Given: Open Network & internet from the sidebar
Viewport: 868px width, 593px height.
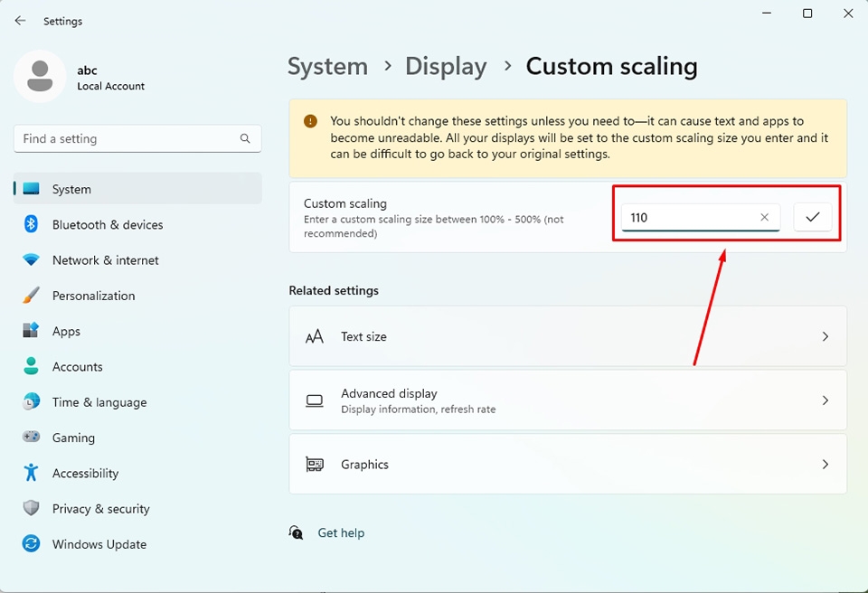Looking at the screenshot, I should click(x=29, y=260).
